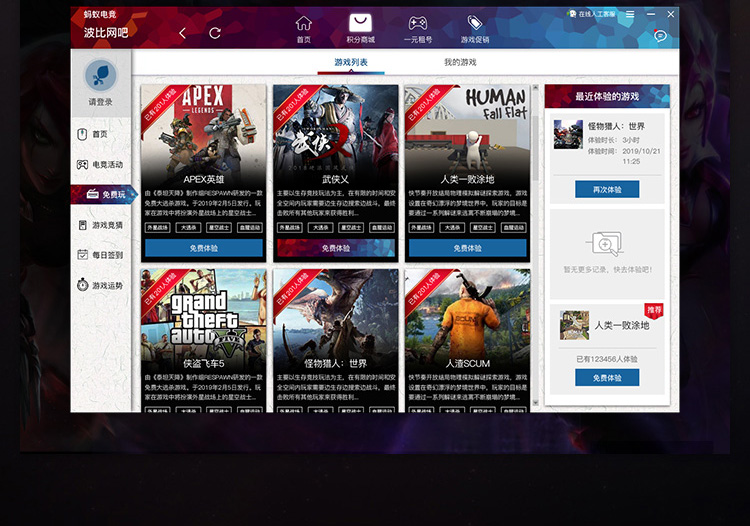Click 免费体验 under APEX英雄
This screenshot has width=750, height=526.
204,248
